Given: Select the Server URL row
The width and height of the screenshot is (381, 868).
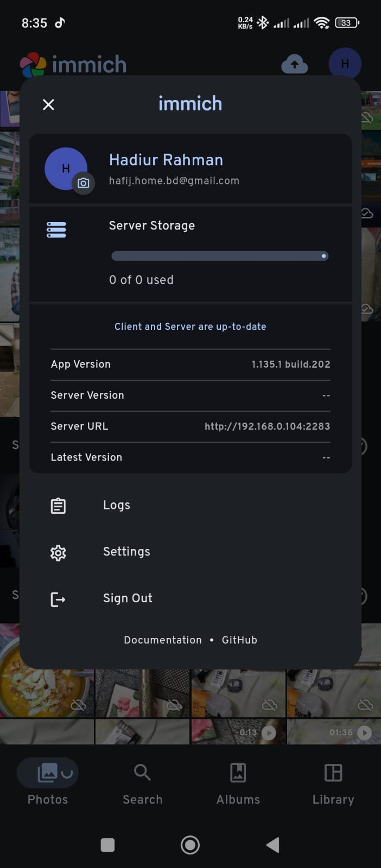Looking at the screenshot, I should click(190, 426).
